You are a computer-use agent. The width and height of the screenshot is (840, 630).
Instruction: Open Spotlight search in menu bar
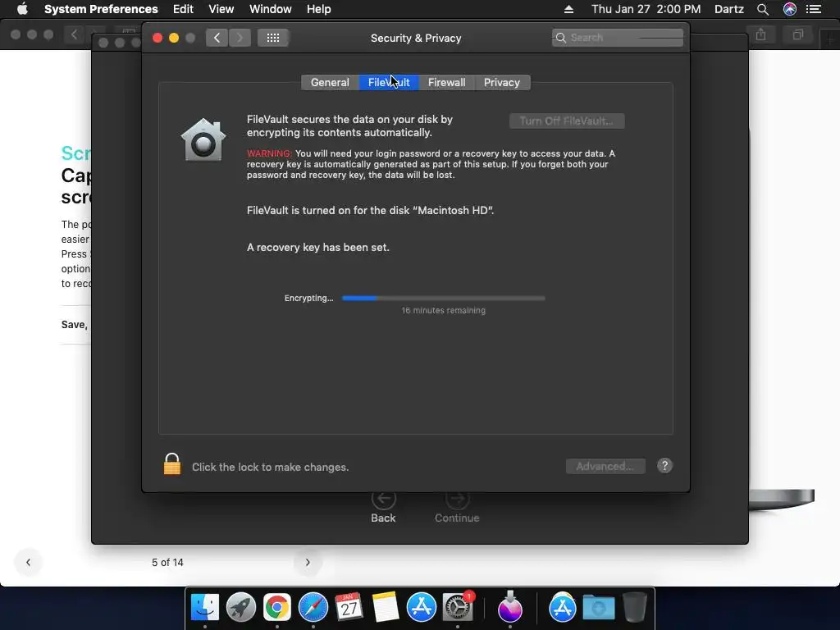pos(763,9)
